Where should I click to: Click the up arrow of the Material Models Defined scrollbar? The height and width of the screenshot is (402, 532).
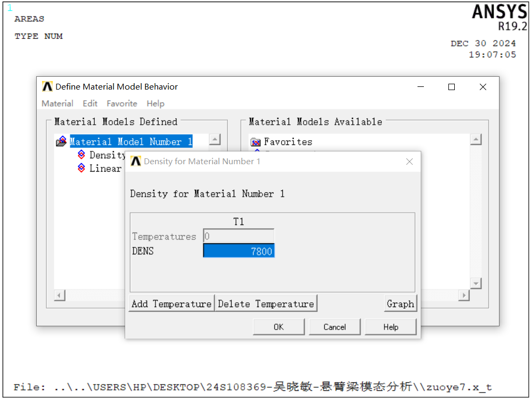215,139
